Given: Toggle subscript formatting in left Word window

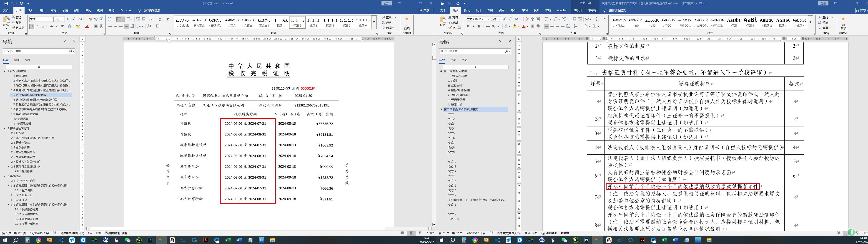Looking at the screenshot, I should [x=57, y=26].
